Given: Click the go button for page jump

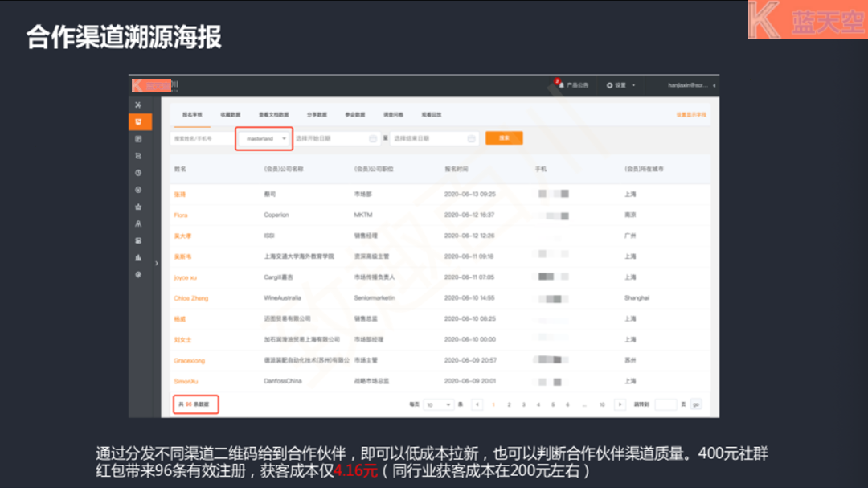Looking at the screenshot, I should tap(696, 404).
